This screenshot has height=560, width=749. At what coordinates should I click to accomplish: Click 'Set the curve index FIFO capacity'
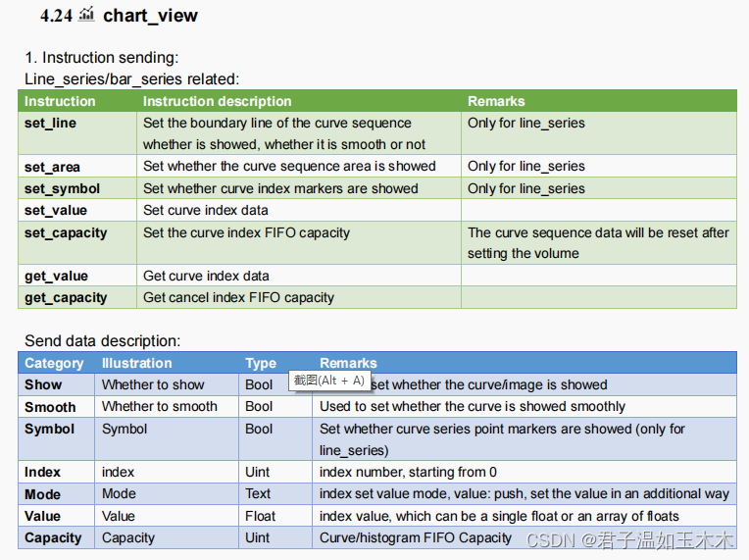point(246,233)
